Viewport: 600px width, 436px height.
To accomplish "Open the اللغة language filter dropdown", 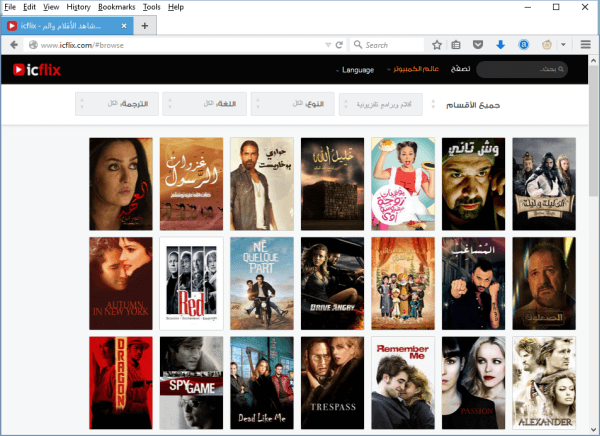I will (204, 104).
